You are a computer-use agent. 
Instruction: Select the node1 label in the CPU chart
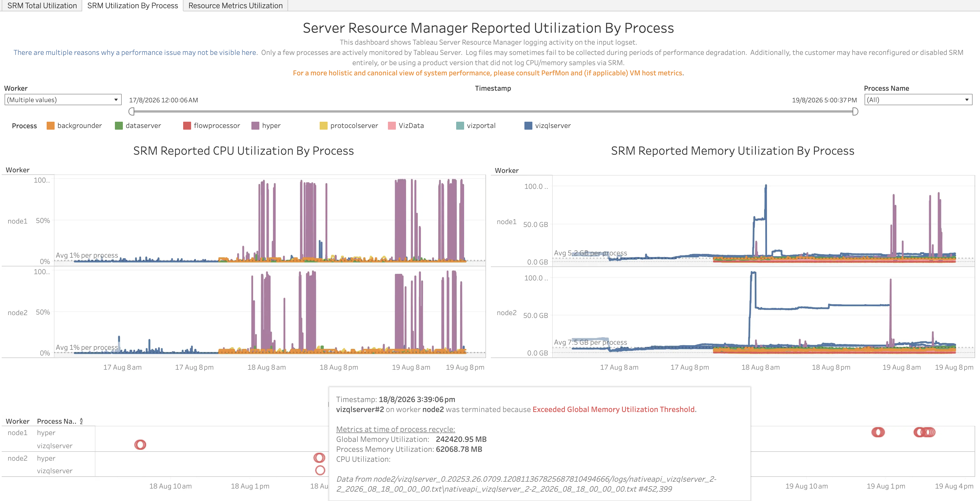(18, 221)
